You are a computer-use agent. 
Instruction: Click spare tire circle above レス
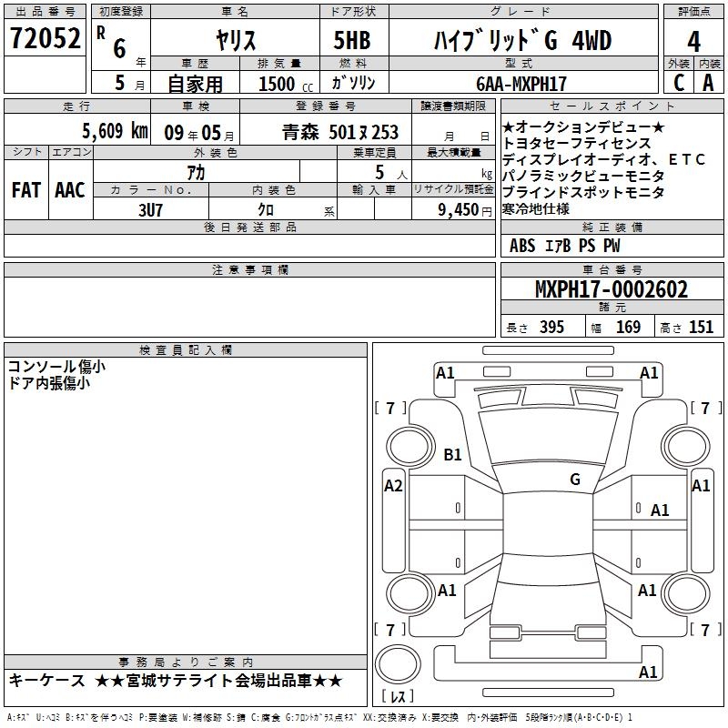click(x=398, y=664)
